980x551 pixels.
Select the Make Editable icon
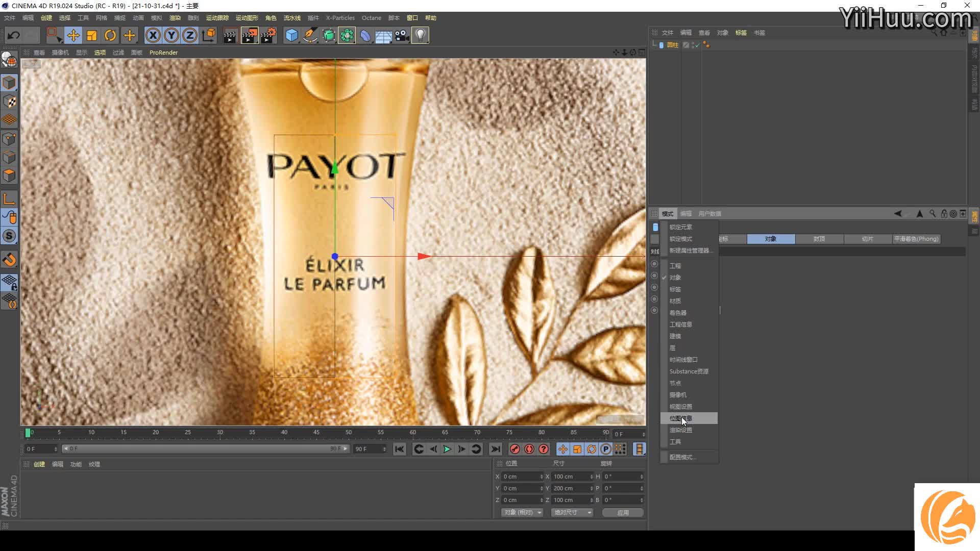pos(9,60)
